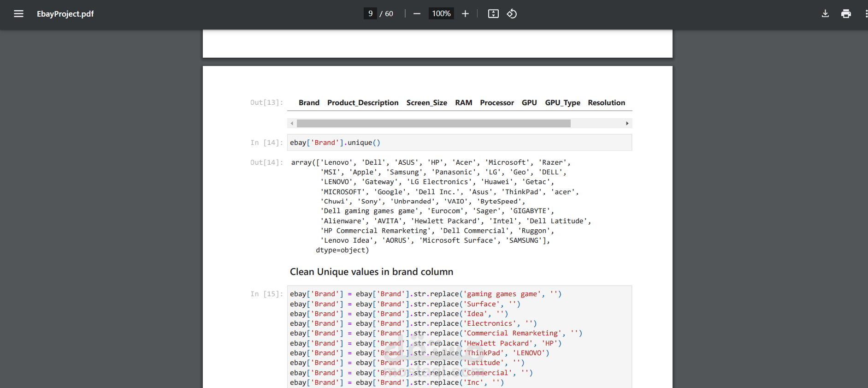
Task: Click the table scrollbar right arrow
Action: pos(627,123)
